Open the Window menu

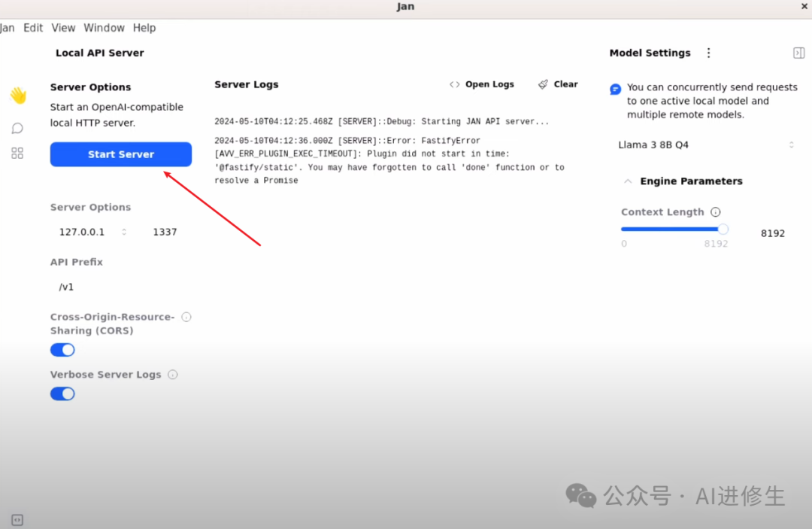pyautogui.click(x=104, y=28)
